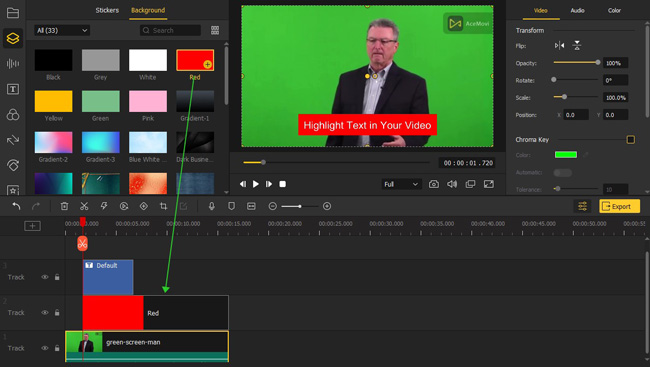The image size is (650, 367).
Task: Adjust the Scale slider
Action: point(577,97)
